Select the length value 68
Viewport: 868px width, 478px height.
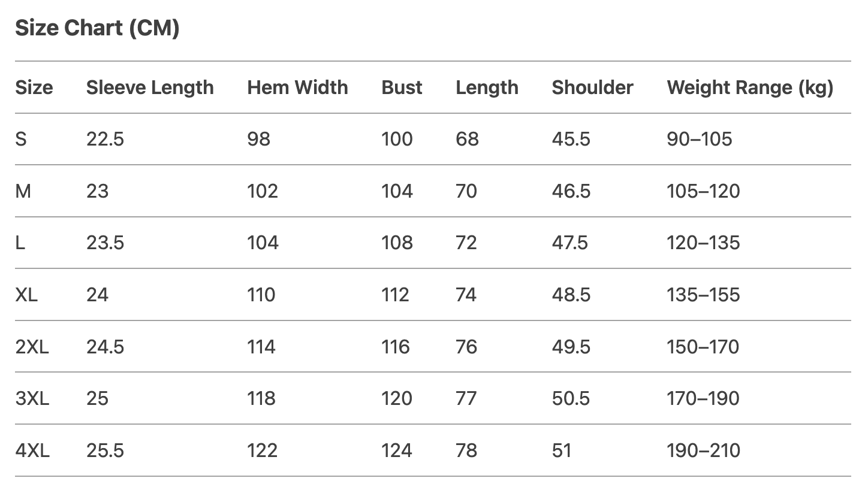point(467,140)
